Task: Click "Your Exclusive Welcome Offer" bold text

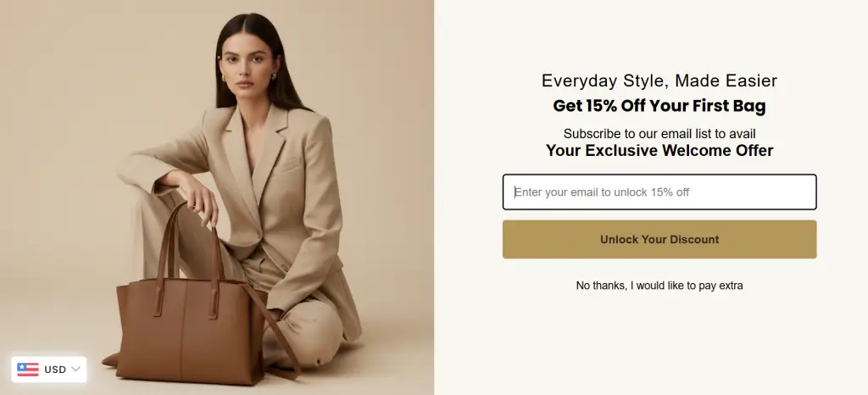Action: [659, 151]
